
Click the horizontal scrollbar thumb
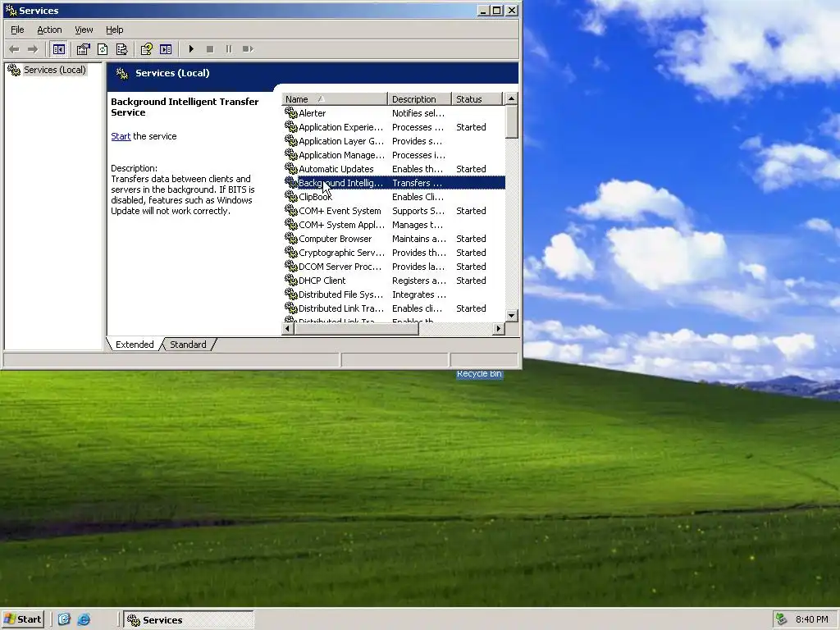click(x=356, y=328)
